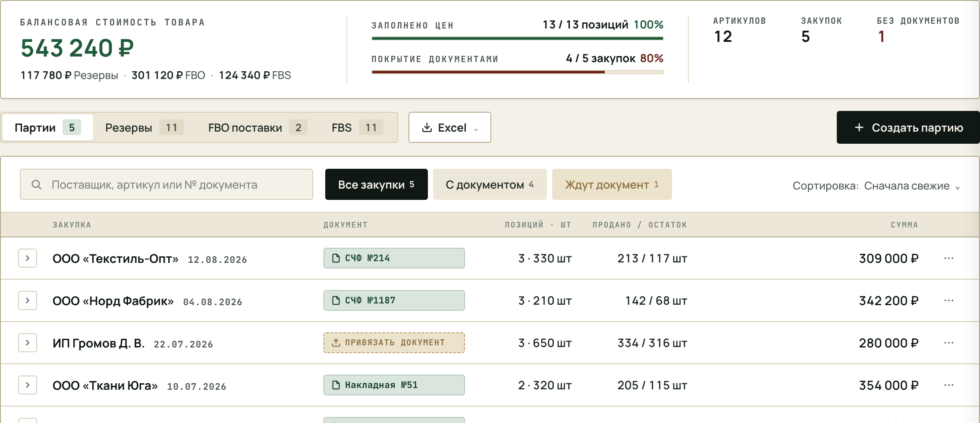Open more options for ИП Громов Д. В.
The height and width of the screenshot is (423, 980).
pos(949,343)
